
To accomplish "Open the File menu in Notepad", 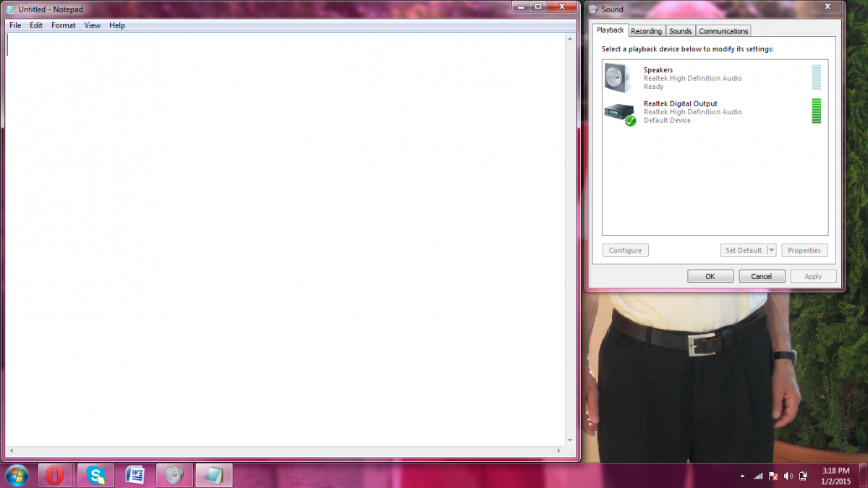I will 15,25.
